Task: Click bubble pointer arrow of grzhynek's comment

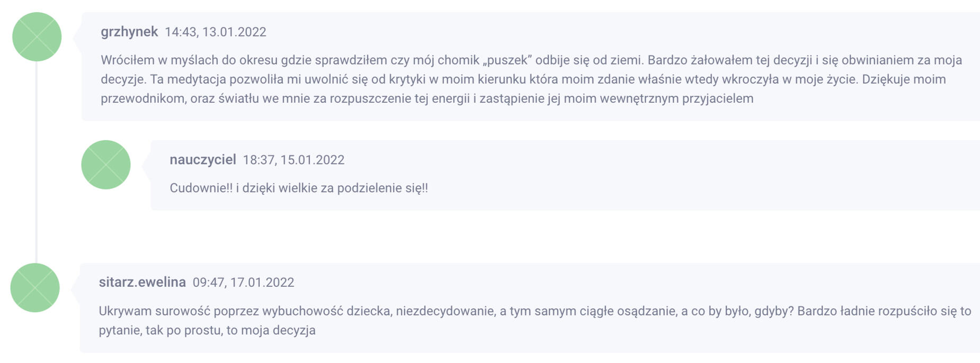Action: click(x=77, y=37)
